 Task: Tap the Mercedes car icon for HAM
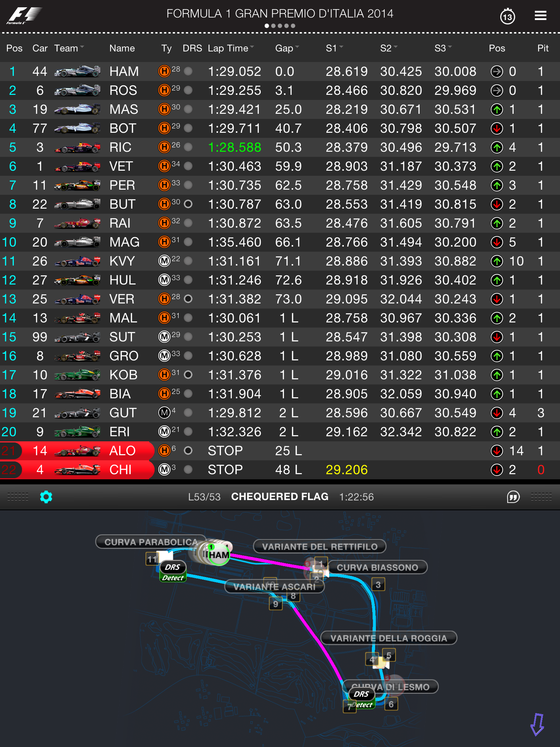pos(77,71)
